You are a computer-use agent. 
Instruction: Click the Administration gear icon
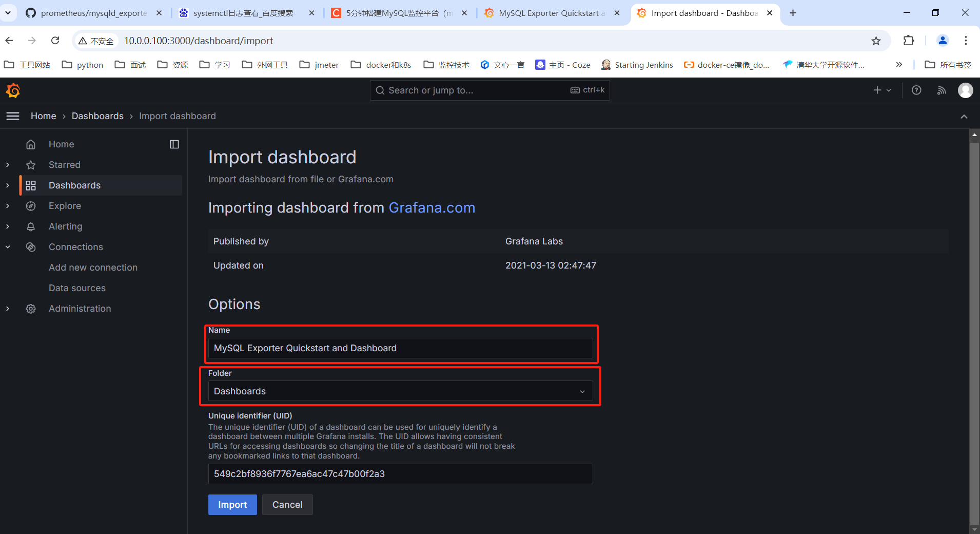[31, 309]
